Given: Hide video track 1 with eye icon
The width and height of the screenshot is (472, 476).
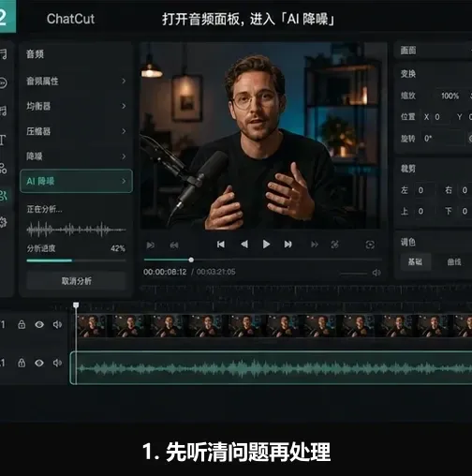Looking at the screenshot, I should click(x=39, y=325).
